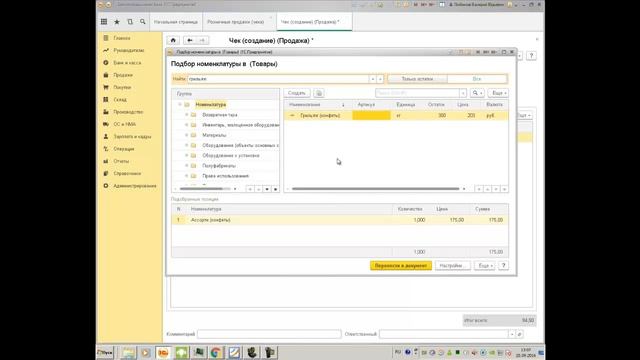The width and height of the screenshot is (640, 360).
Task: Expand the Материалы folder
Action: 187,135
